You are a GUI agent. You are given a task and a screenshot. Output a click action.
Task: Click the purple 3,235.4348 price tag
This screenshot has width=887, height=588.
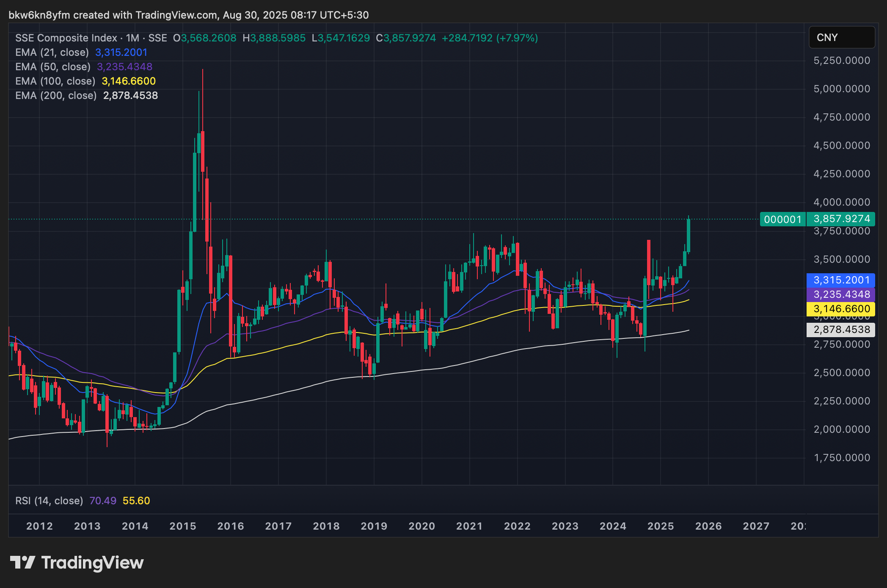(841, 294)
